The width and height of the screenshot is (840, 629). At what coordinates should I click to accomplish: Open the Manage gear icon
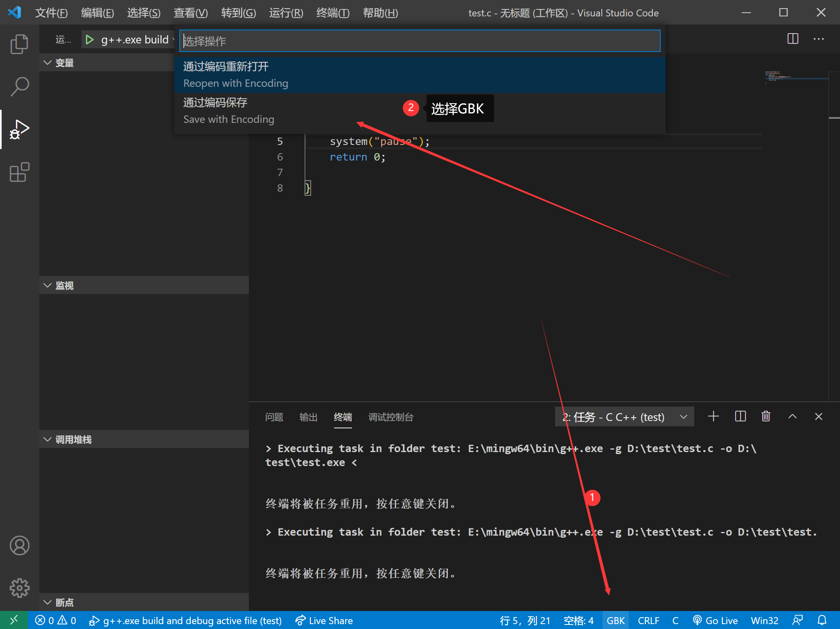(x=19, y=588)
